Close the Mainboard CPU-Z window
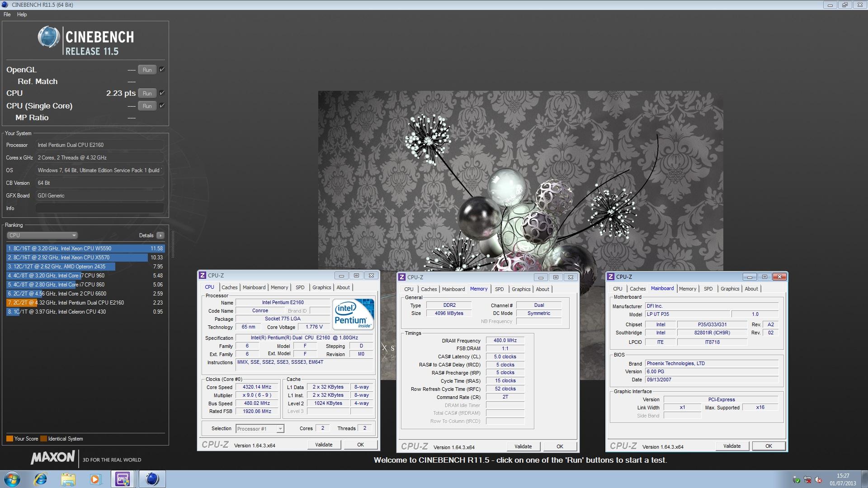The height and width of the screenshot is (488, 868). tap(779, 277)
